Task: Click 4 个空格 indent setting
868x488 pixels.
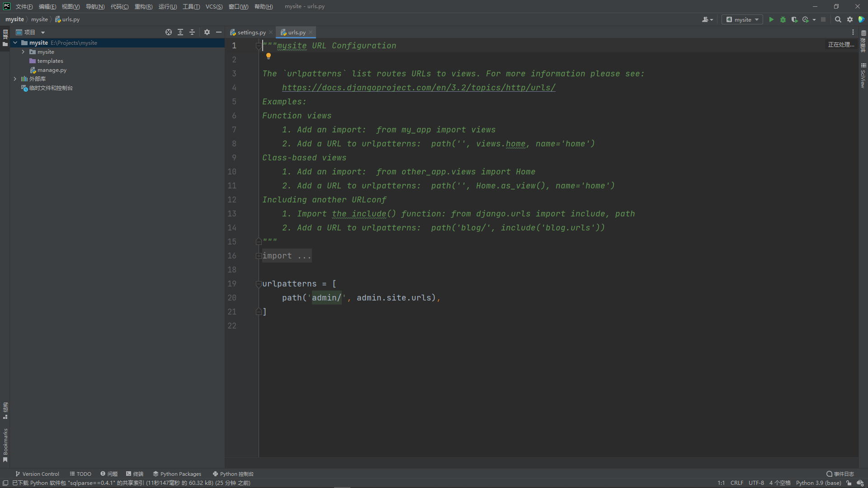Action: [x=780, y=483]
